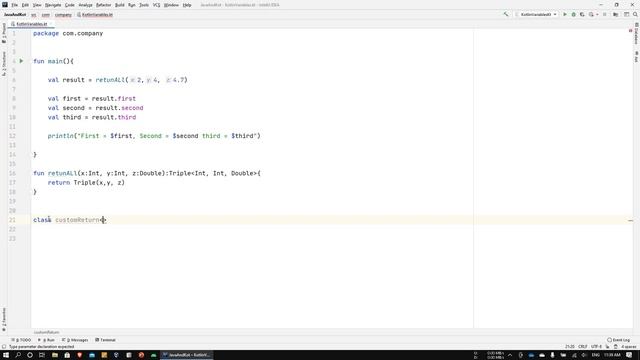Click the profiler run icon
Image resolution: width=640 pixels, height=360 pixels.
tap(591, 14)
